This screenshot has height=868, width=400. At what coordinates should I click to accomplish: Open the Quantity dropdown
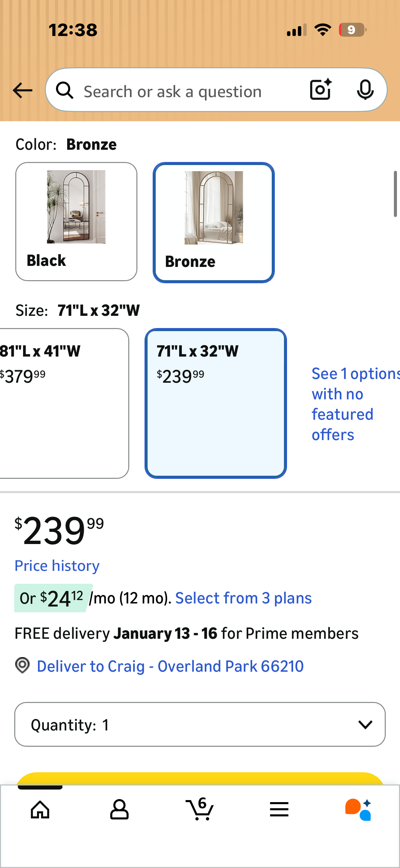pyautogui.click(x=200, y=724)
